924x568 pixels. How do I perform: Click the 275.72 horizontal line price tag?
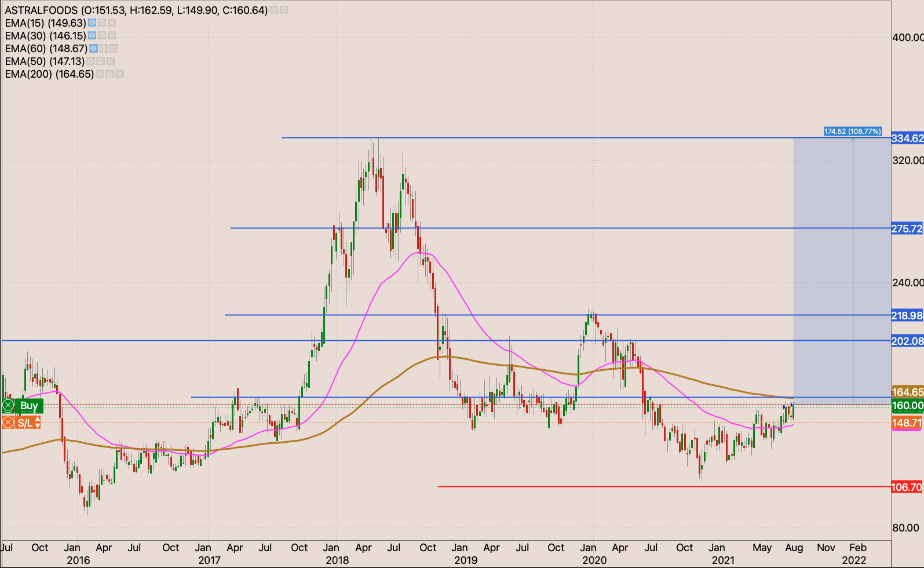(x=907, y=228)
